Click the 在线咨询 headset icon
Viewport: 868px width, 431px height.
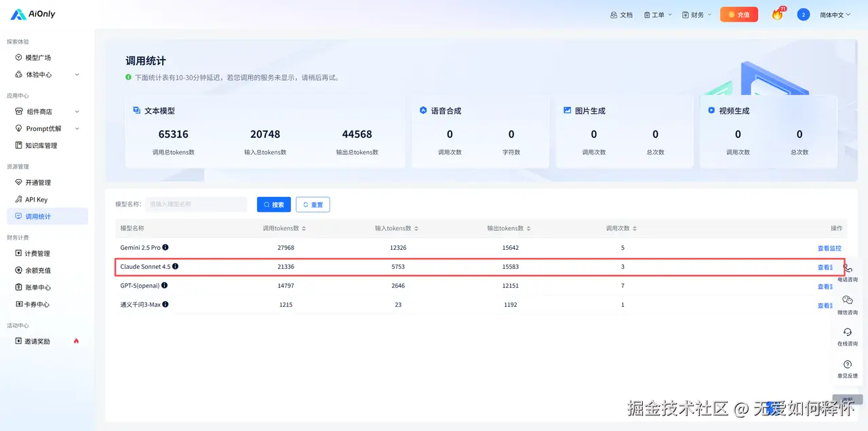(848, 332)
